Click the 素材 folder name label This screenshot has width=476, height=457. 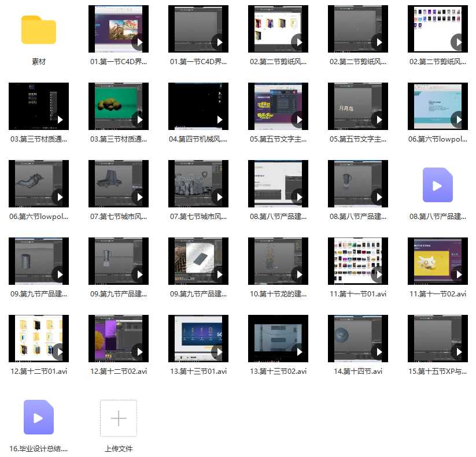(39, 62)
